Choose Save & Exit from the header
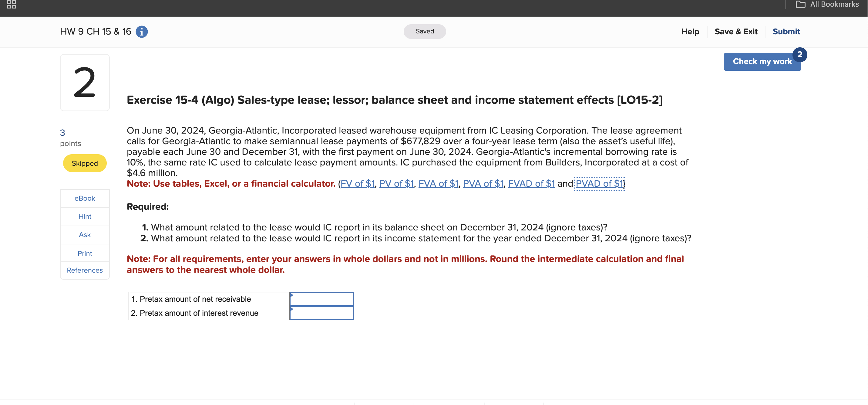The height and width of the screenshot is (405, 868). tap(736, 31)
